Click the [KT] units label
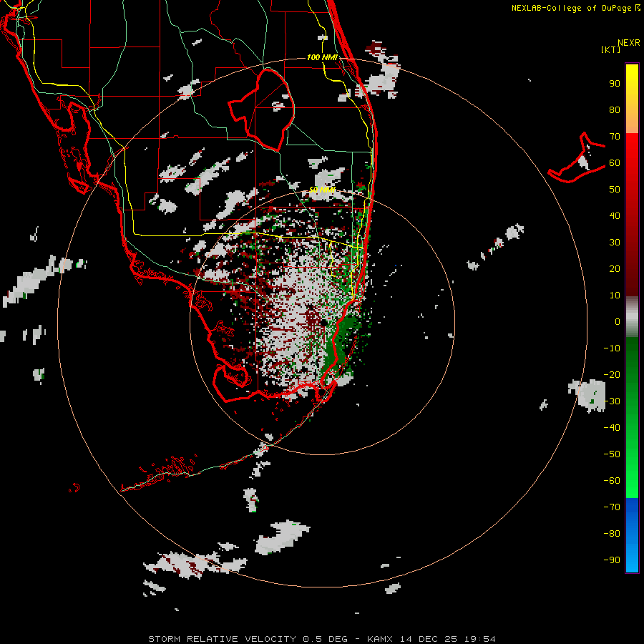The height and width of the screenshot is (644, 644). [x=611, y=49]
